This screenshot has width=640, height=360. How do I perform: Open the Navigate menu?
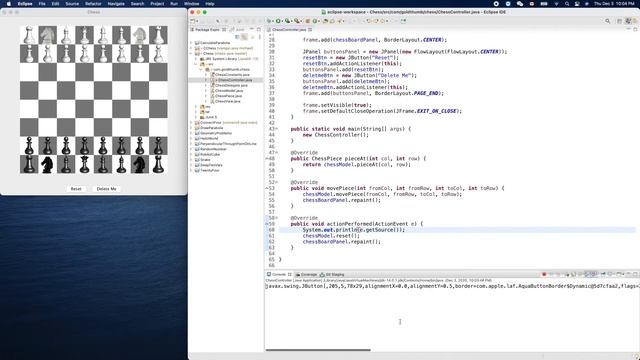click(x=116, y=4)
